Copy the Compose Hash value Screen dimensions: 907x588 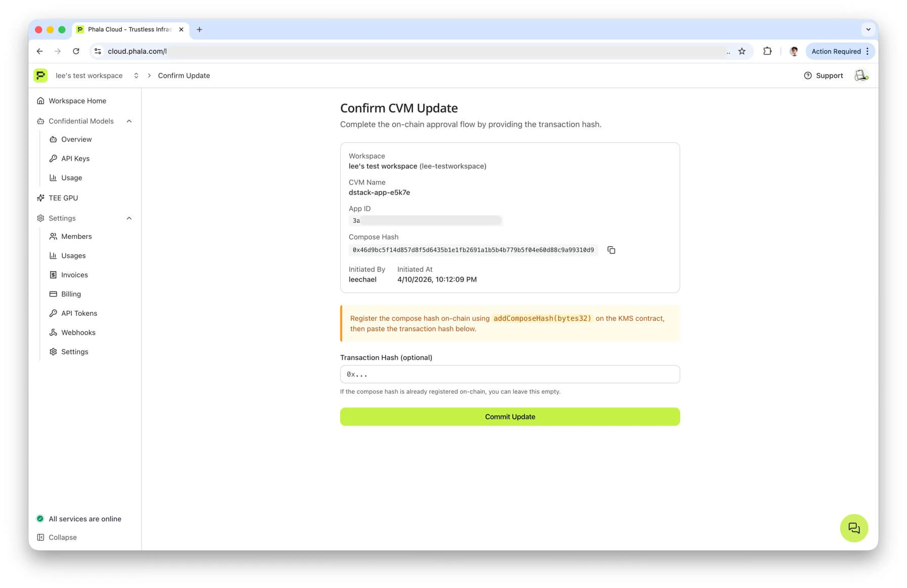[611, 250]
